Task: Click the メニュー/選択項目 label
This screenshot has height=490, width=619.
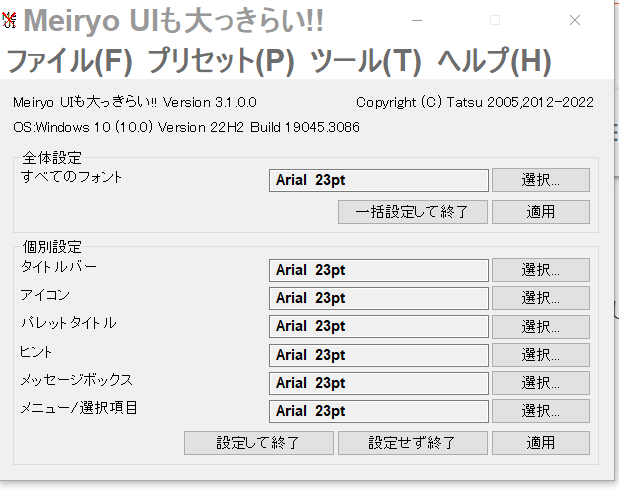Action: pos(79,407)
